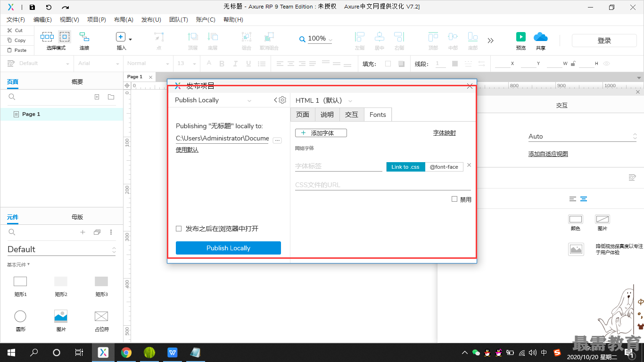Click the 组合 group icon
Image resolution: width=644 pixels, height=362 pixels.
(x=247, y=37)
